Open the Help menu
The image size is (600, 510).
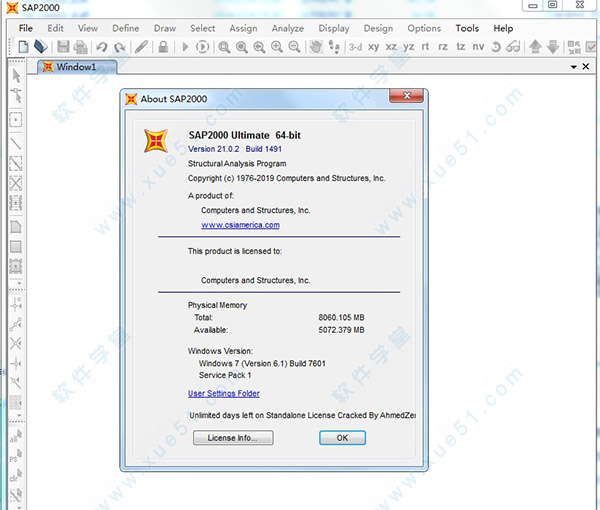point(503,29)
